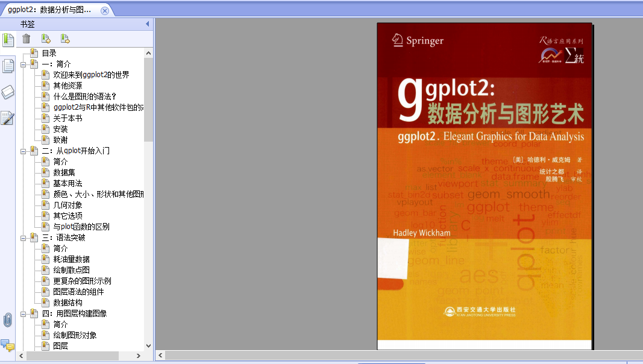Screen dimensions: 643x364
Task: Click the bookmark icon beside 致谢
Action: [x=46, y=139]
